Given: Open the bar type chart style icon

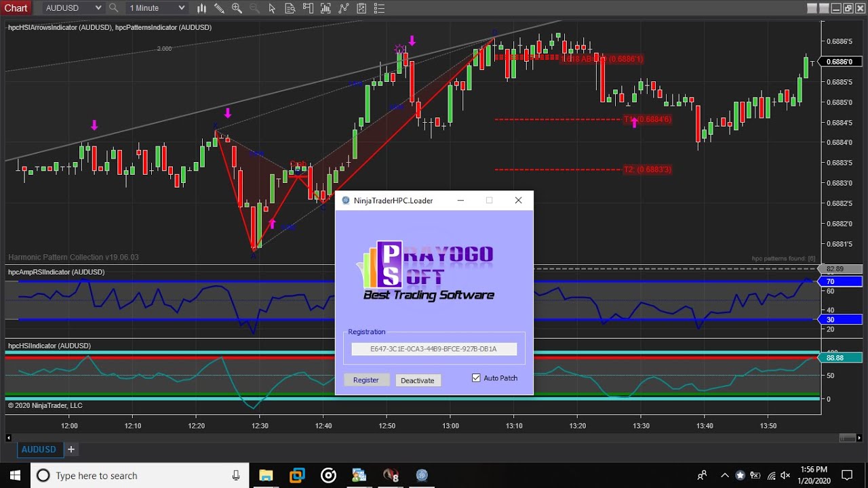Looking at the screenshot, I should click(x=201, y=8).
